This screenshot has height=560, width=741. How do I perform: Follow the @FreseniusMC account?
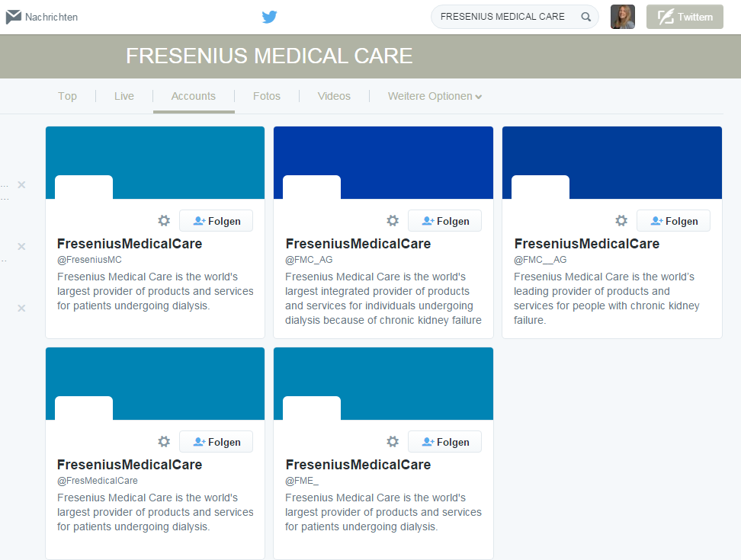pos(216,221)
